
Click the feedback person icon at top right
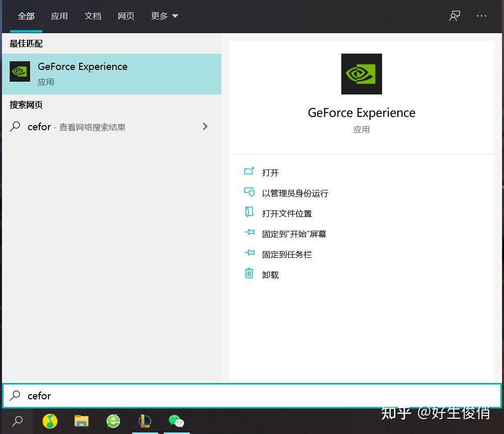click(455, 16)
